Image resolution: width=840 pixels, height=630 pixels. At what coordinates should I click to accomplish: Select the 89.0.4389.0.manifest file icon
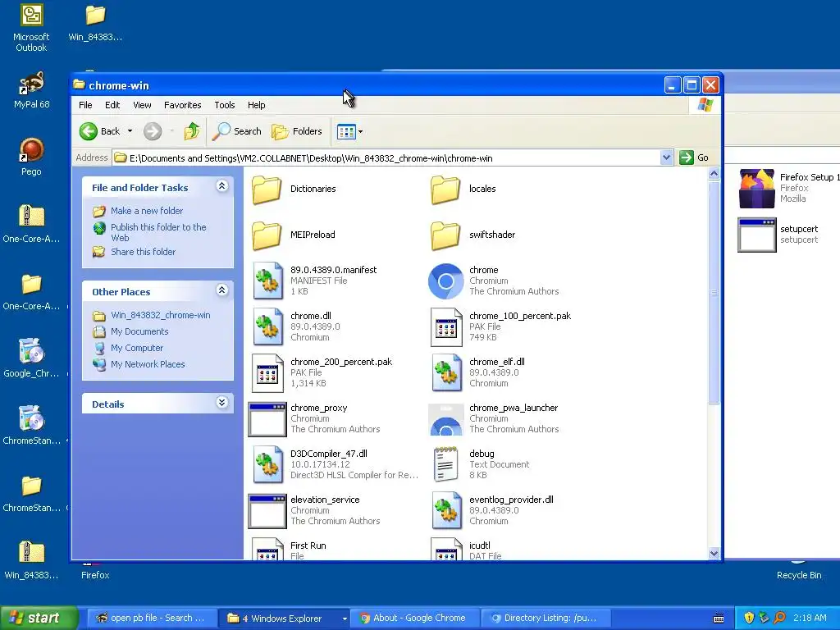coord(267,281)
